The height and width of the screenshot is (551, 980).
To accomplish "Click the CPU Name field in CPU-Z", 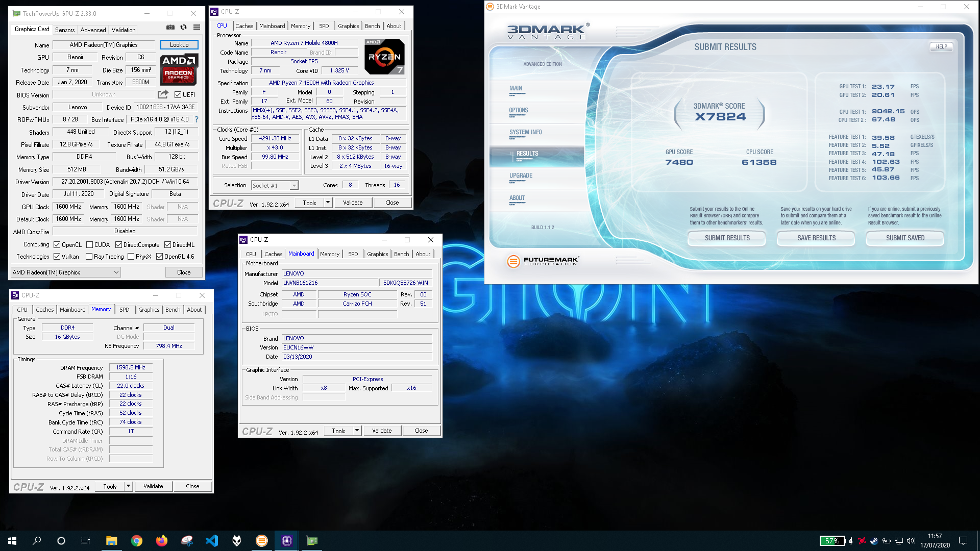I will click(x=304, y=43).
